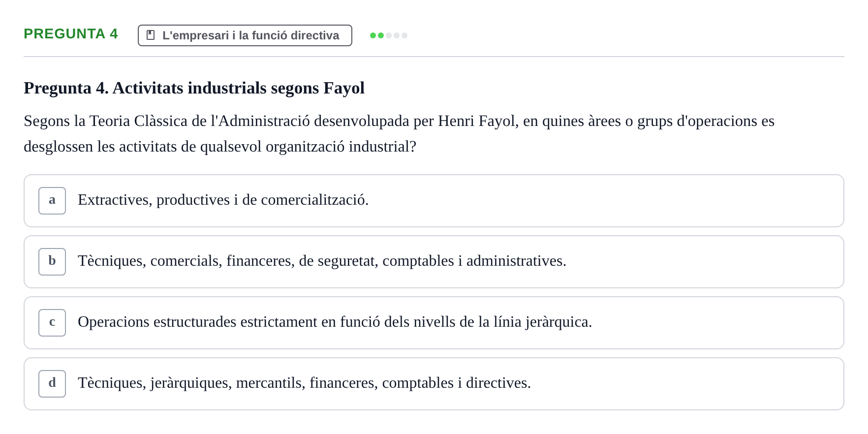Image resolution: width=868 pixels, height=434 pixels.
Task: Open the "L'empresari i la funció directiva" topic tag
Action: (245, 35)
